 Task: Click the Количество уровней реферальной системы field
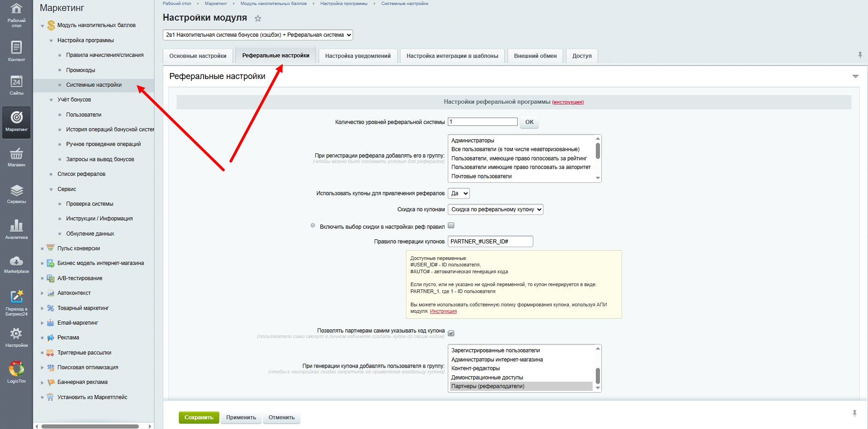point(483,122)
